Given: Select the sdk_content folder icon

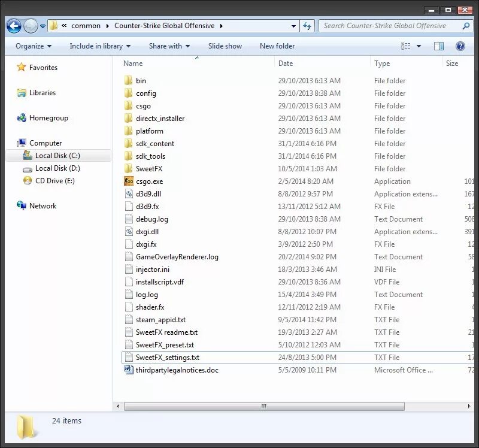Looking at the screenshot, I should click(x=128, y=143).
